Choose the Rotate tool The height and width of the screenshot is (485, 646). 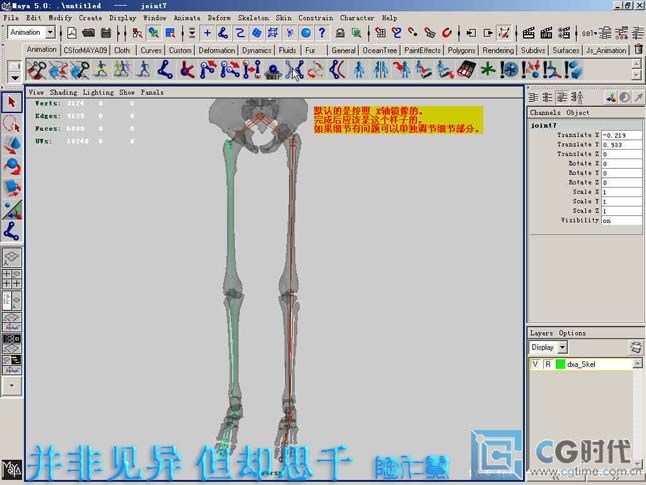click(12, 166)
